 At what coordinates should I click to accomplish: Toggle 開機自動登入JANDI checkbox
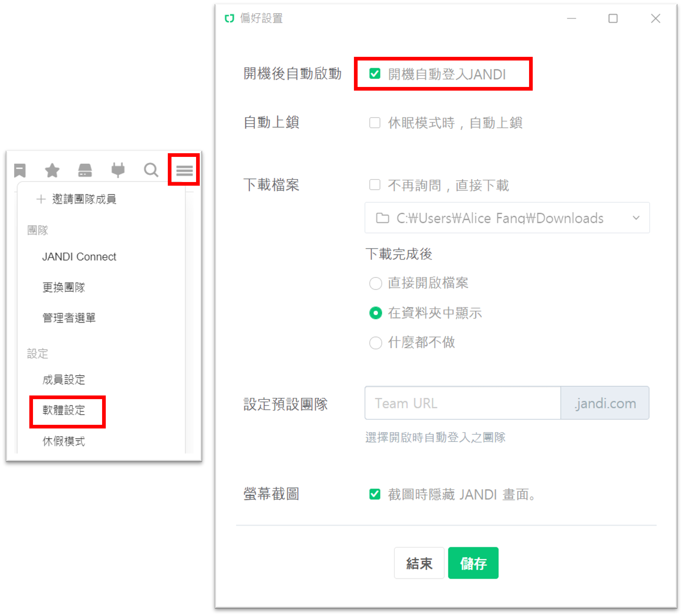(374, 73)
